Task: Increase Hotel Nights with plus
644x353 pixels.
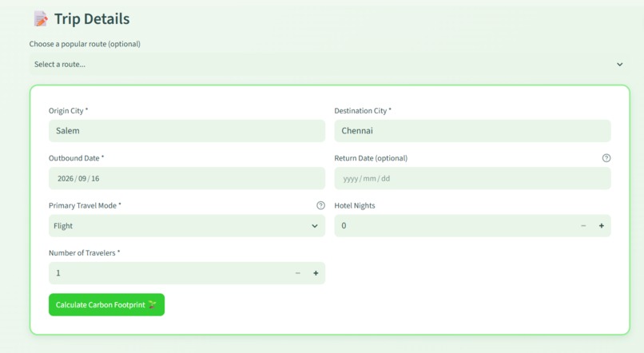Action: 602,226
